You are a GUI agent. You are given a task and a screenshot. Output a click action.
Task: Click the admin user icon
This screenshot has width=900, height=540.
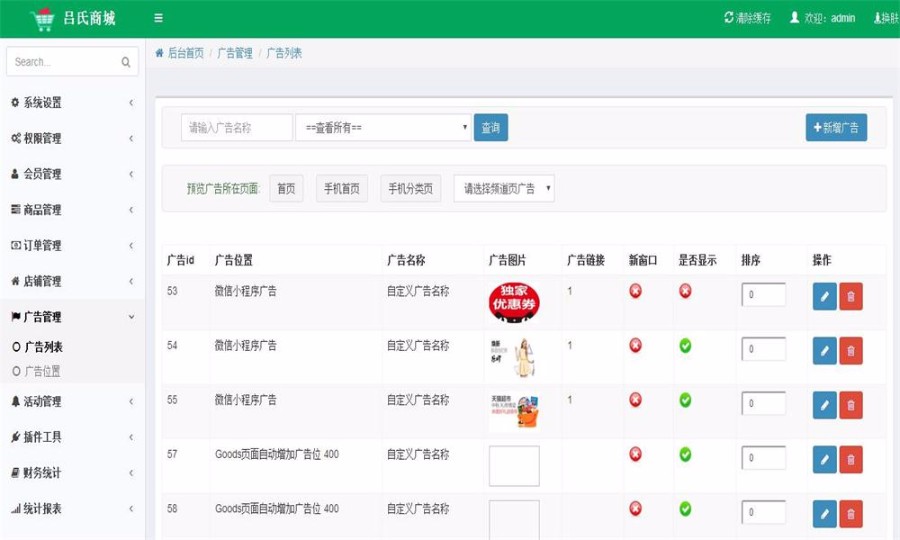(x=794, y=18)
